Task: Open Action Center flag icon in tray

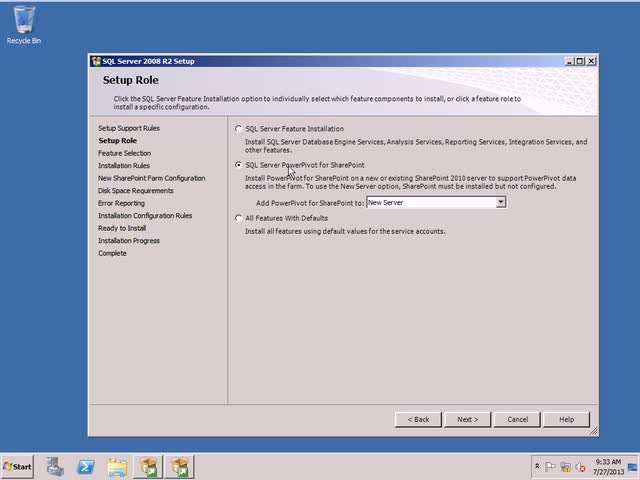Action: [x=550, y=467]
